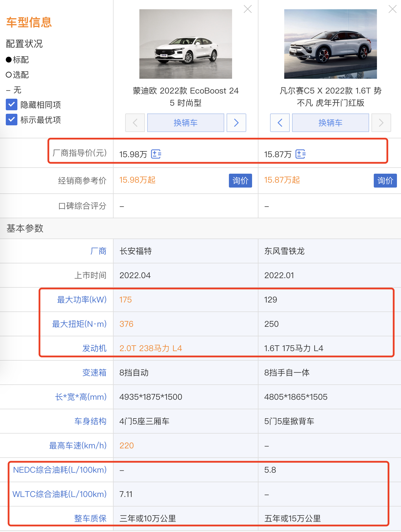Click the 5门5座掀背车 body value
Image resolution: width=401 pixels, height=532 pixels.
tap(289, 421)
